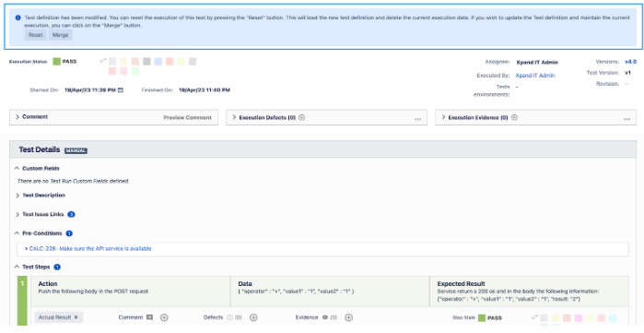Collapse the Pre-Conditions section

(17, 233)
